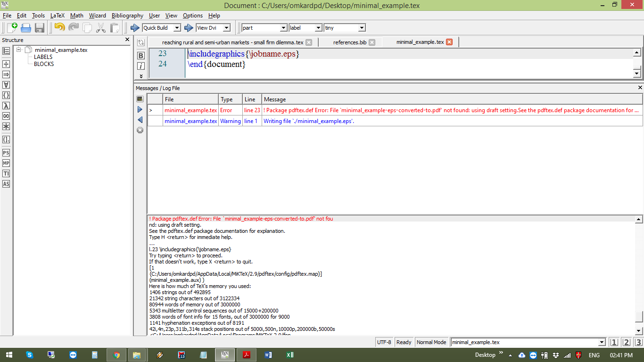Open delimiters panel ({} icon)
Screen dimensions: 644x362
tap(6, 95)
